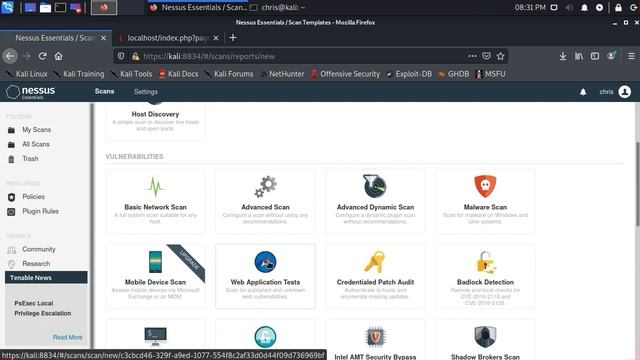Click the lock screen icon in system tray

pos(618,7)
